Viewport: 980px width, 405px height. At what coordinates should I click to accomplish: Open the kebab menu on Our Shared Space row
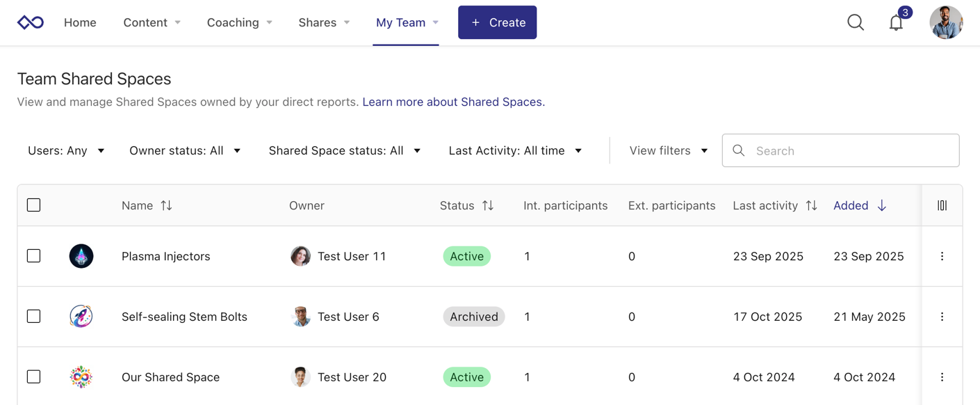click(942, 376)
